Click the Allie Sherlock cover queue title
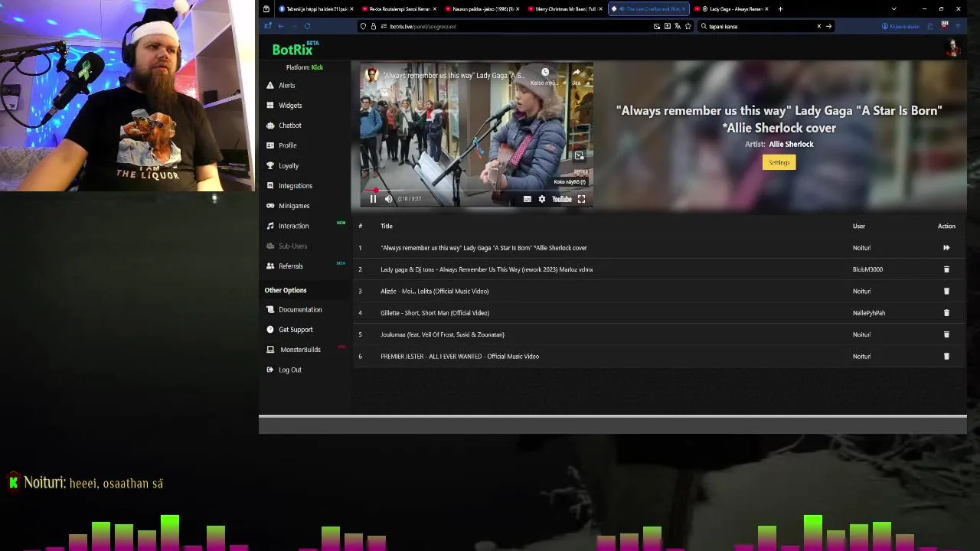The width and height of the screenshot is (980, 551). pyautogui.click(x=484, y=248)
